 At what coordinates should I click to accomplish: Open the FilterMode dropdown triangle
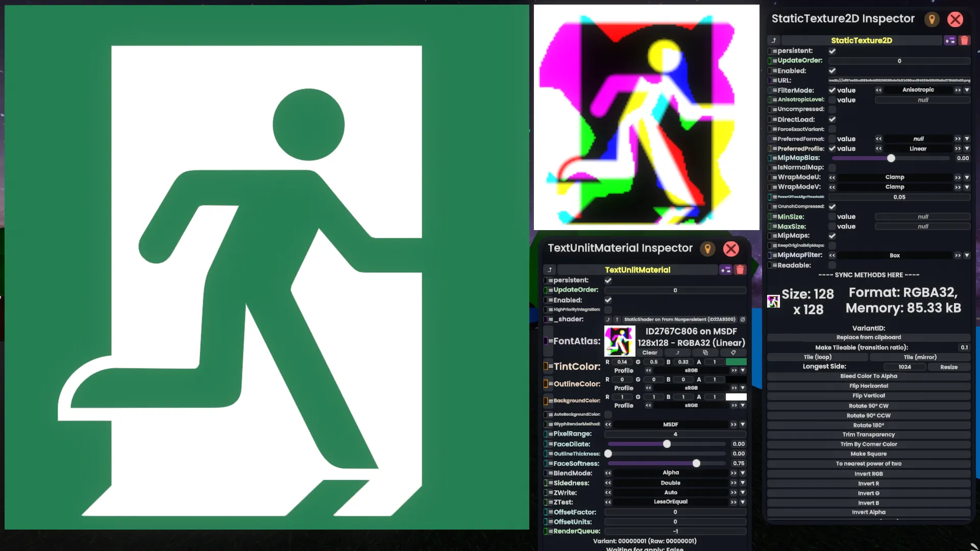(x=967, y=90)
